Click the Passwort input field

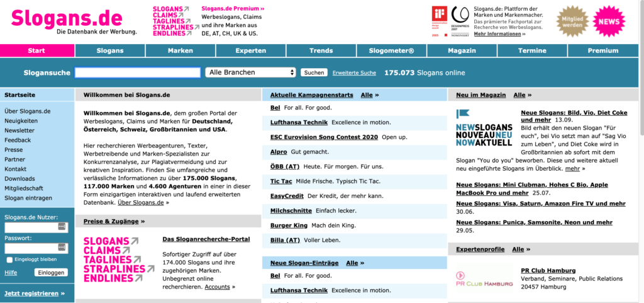tap(36, 248)
